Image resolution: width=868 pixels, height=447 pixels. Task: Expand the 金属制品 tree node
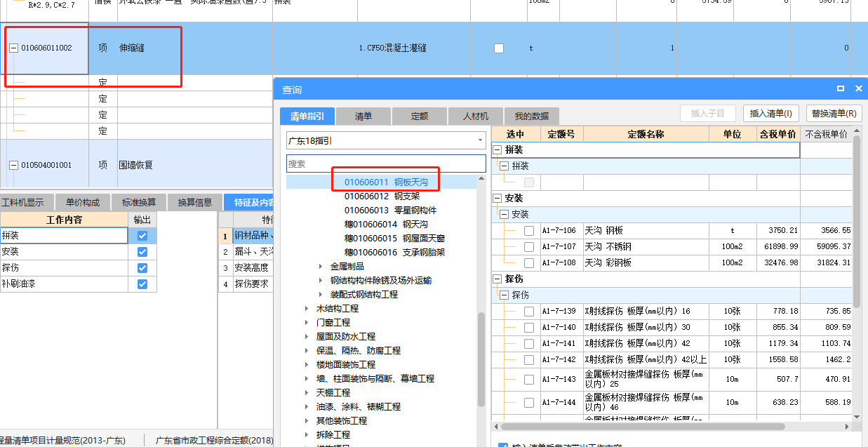coord(321,267)
